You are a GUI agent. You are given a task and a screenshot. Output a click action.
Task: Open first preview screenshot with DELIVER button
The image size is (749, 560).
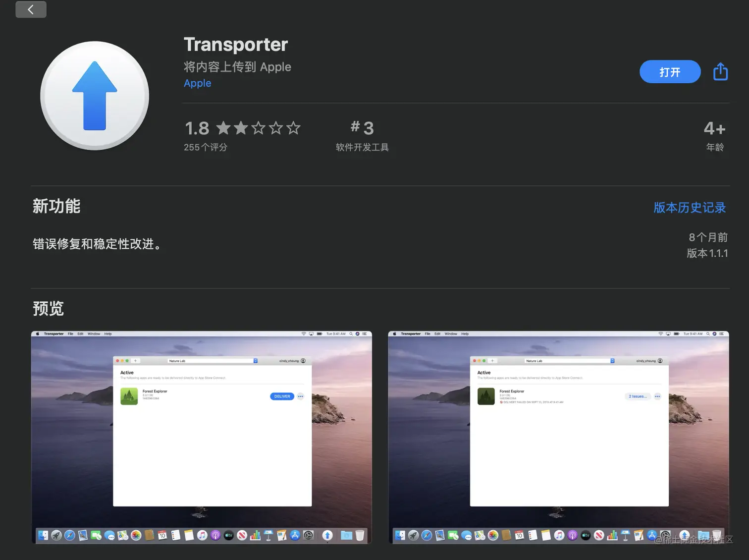pos(202,437)
